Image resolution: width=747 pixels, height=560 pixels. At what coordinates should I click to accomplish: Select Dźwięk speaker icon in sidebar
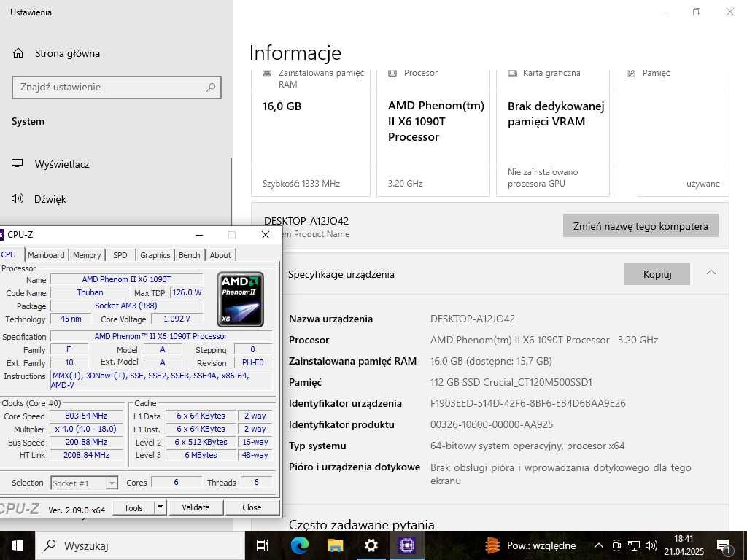18,198
